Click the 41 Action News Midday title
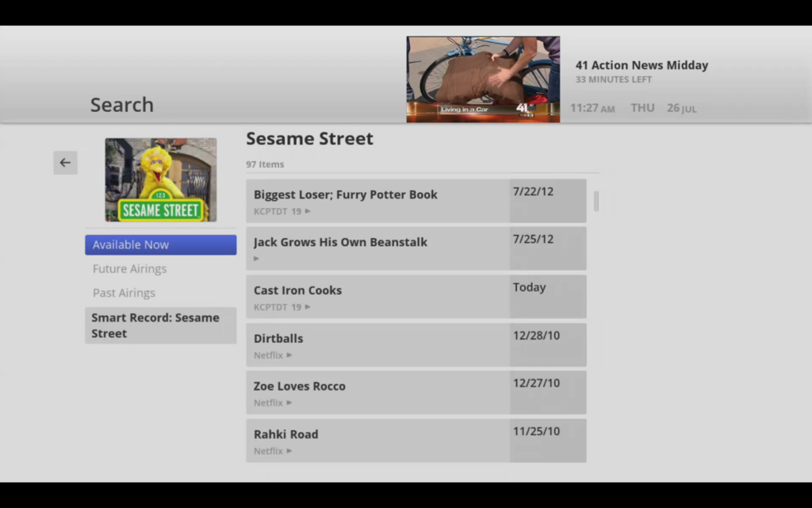812x508 pixels. coord(642,65)
